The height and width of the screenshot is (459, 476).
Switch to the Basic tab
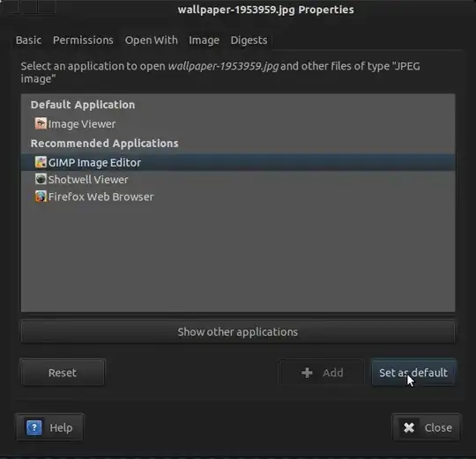pyautogui.click(x=28, y=40)
